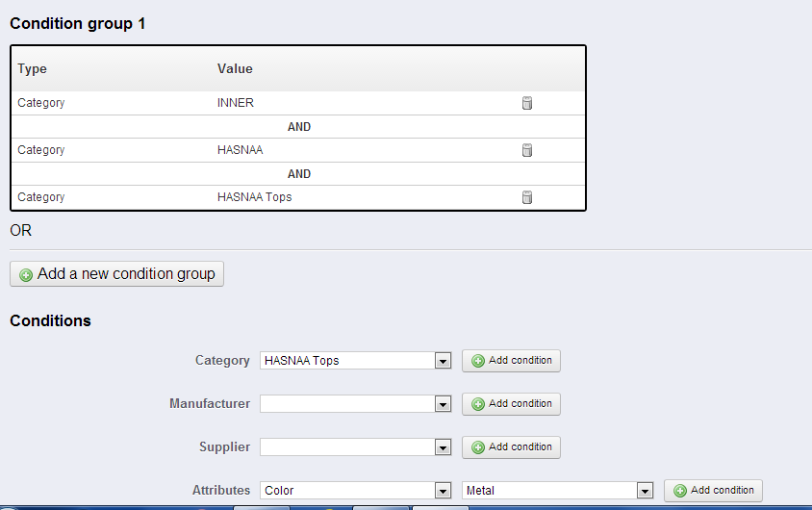Select the HASNAA value cell

click(x=241, y=150)
